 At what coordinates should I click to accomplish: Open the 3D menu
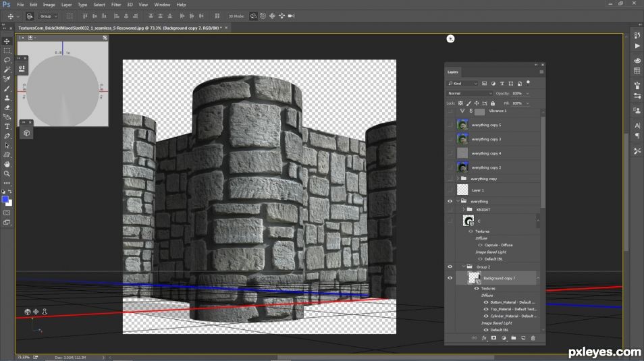coord(130,5)
